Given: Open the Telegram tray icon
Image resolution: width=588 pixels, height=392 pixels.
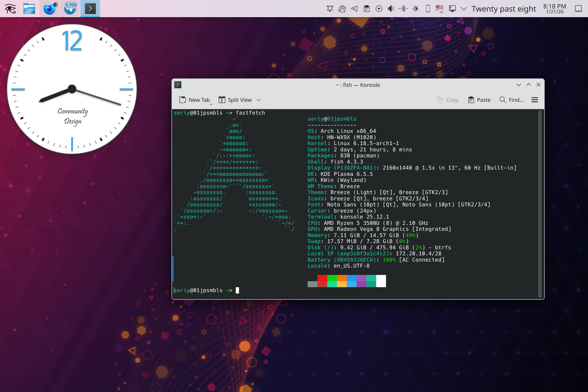Looking at the screenshot, I should (x=354, y=9).
